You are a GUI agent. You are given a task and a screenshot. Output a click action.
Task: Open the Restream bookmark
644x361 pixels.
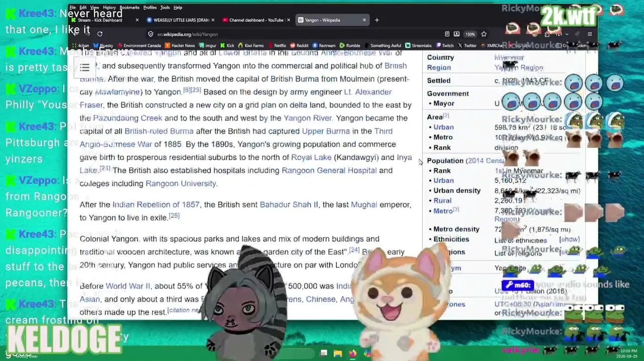coord(324,46)
